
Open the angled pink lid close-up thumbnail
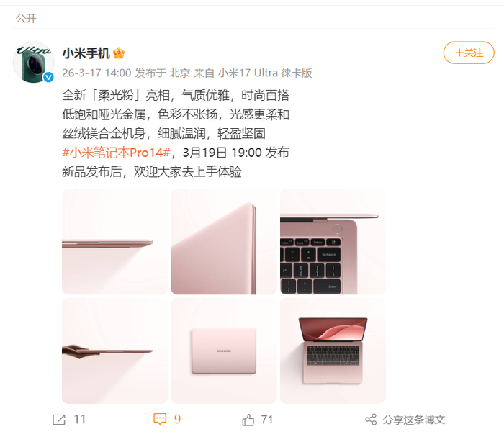[x=224, y=242]
